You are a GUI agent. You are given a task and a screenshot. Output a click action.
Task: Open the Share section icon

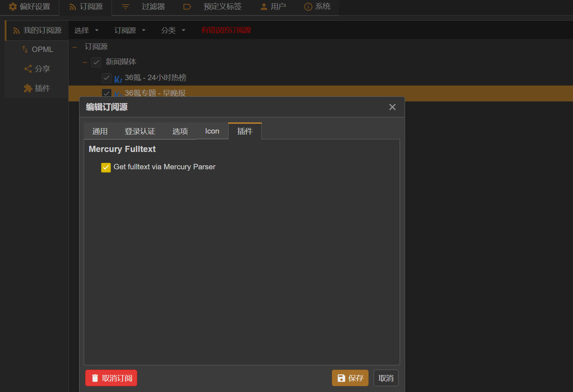[x=28, y=69]
